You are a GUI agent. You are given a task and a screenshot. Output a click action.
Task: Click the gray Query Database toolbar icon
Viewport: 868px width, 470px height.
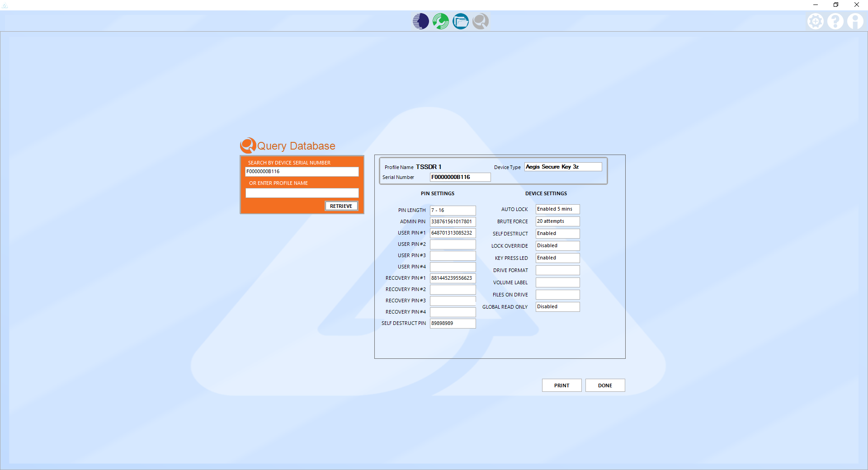(x=480, y=21)
